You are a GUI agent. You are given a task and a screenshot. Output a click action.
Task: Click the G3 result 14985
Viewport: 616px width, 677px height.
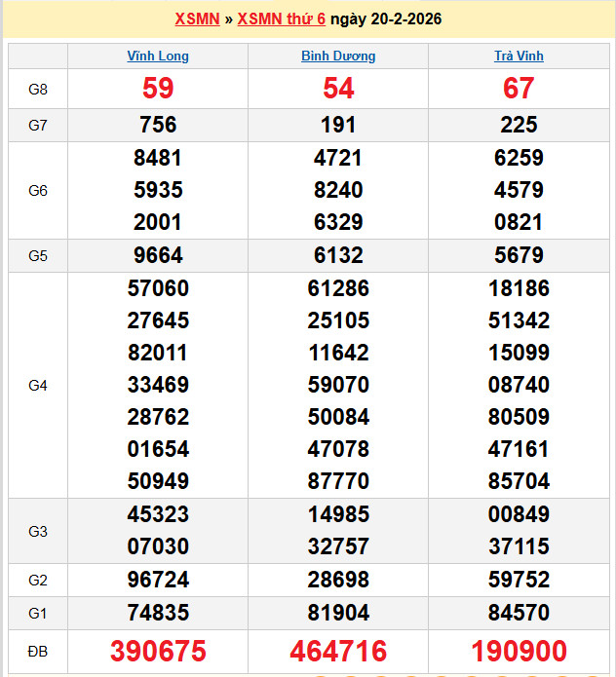tap(338, 514)
